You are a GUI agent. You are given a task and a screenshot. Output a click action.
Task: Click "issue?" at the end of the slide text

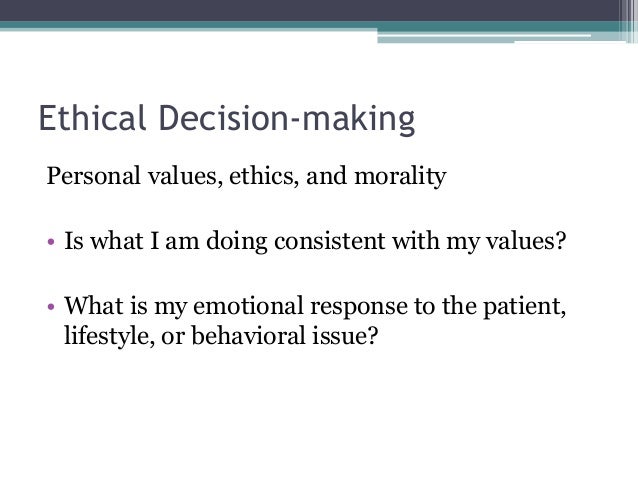coord(345,335)
